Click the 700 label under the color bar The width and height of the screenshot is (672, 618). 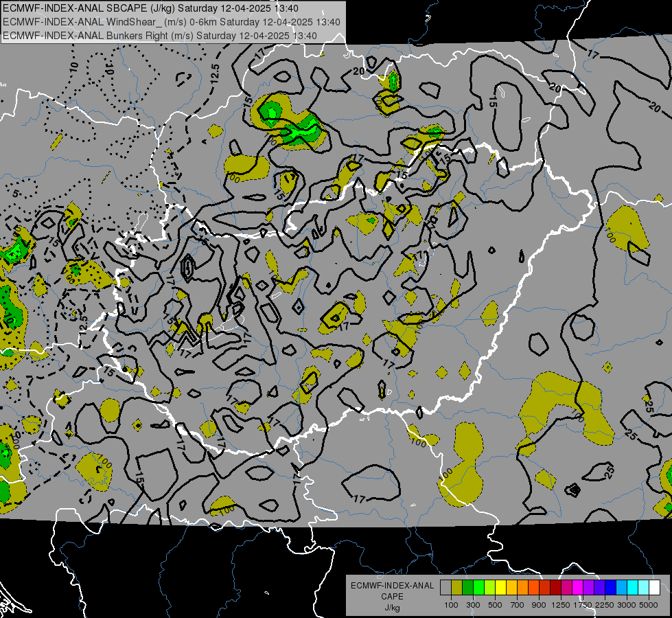point(518,605)
